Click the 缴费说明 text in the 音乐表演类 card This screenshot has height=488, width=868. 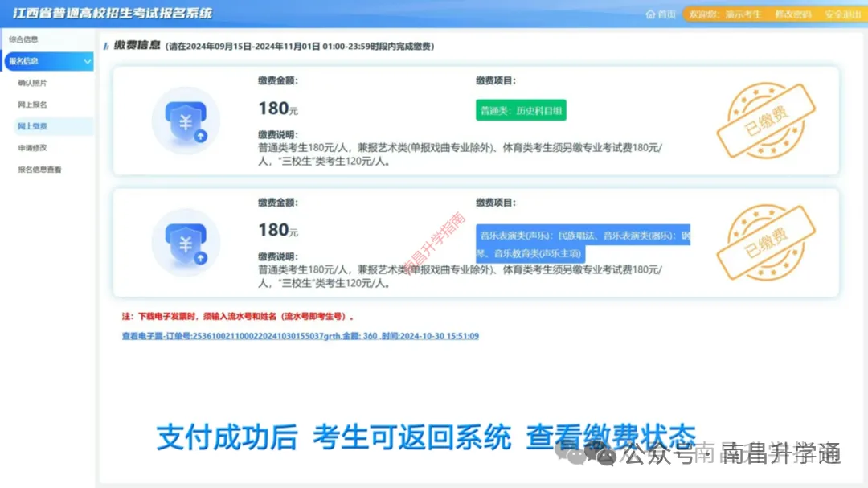point(460,277)
